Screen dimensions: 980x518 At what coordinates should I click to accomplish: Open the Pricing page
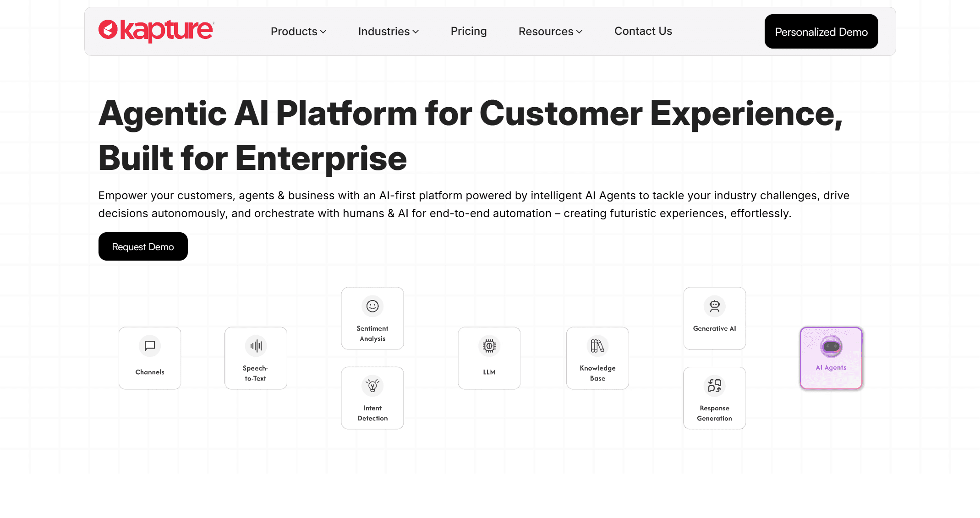point(468,31)
